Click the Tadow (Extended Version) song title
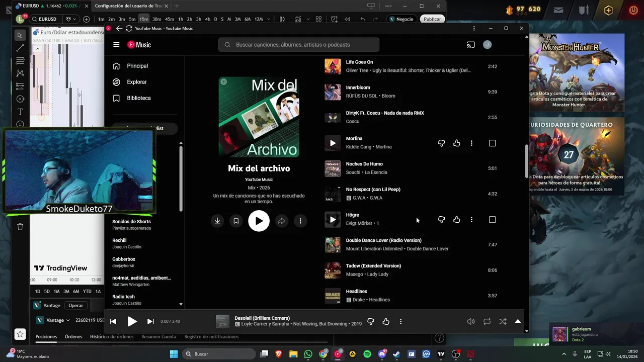 (x=373, y=266)
